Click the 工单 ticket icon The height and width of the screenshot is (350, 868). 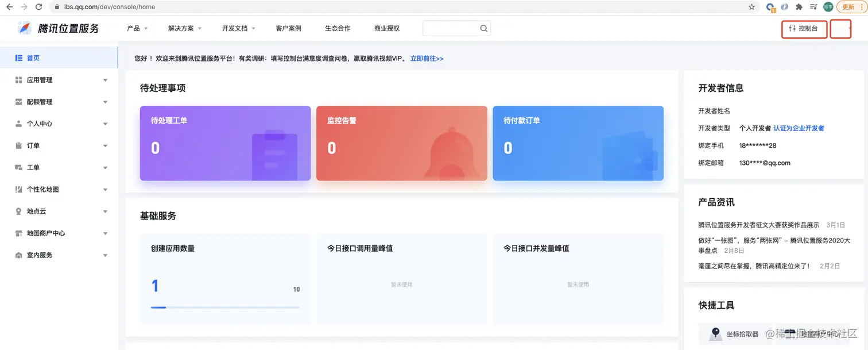point(18,167)
